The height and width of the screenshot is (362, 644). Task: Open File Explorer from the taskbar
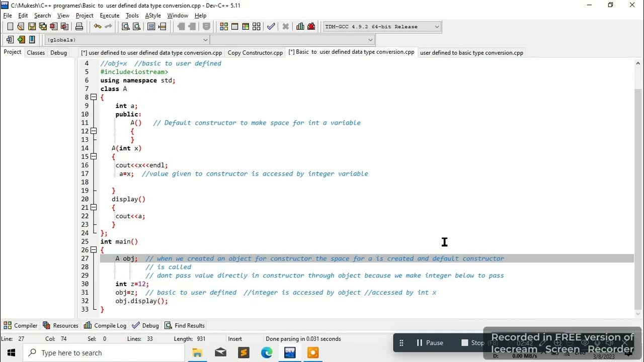[197, 353]
